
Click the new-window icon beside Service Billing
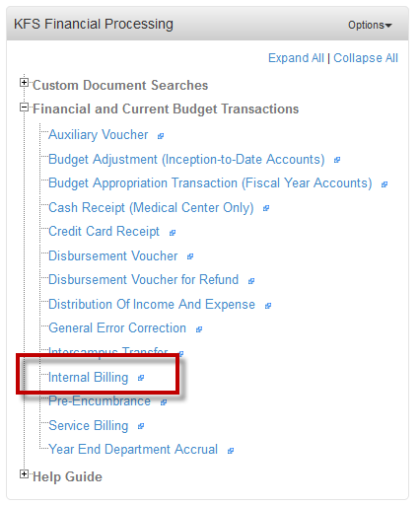[141, 426]
